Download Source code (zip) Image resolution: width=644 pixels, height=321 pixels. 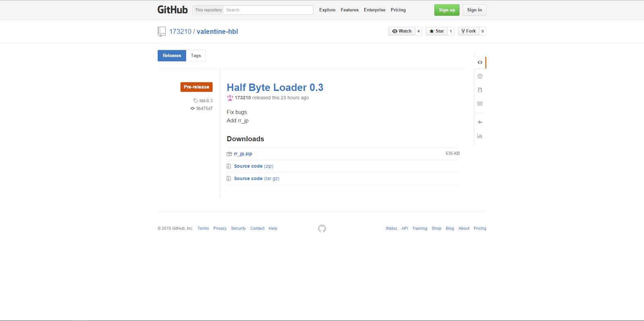254,166
